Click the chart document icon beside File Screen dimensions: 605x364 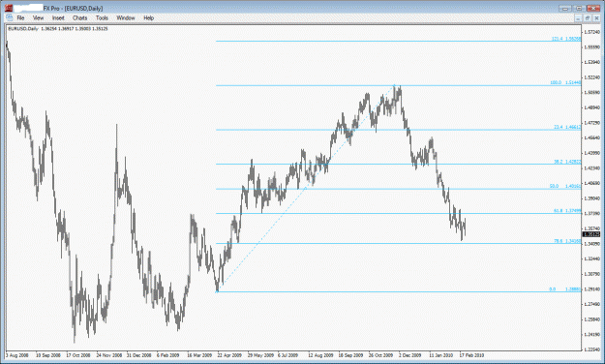click(x=9, y=18)
